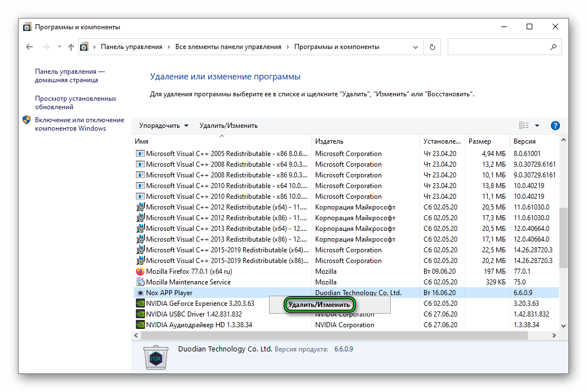Click the magnifier search icon
The width and height of the screenshot is (587, 392).
553,47
